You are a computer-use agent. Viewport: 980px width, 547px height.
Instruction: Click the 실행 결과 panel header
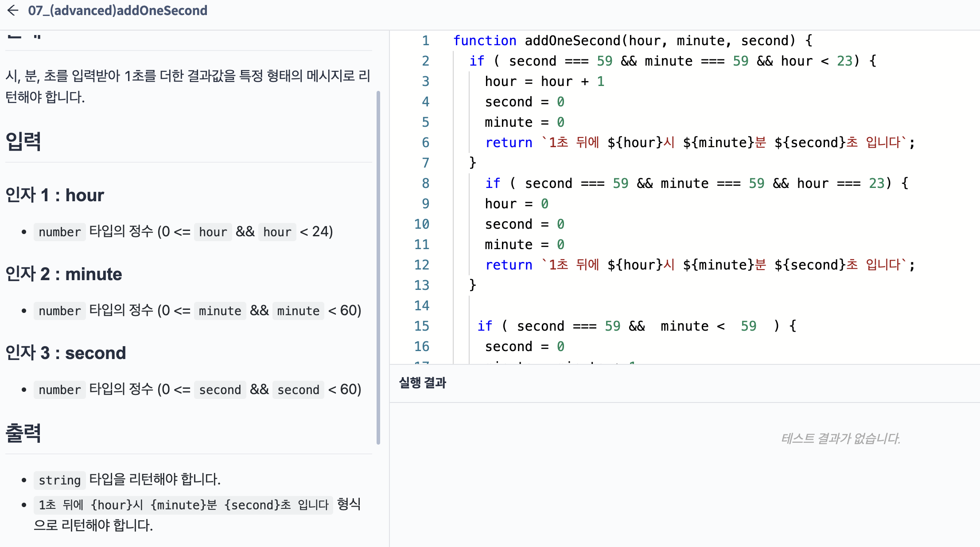423,383
